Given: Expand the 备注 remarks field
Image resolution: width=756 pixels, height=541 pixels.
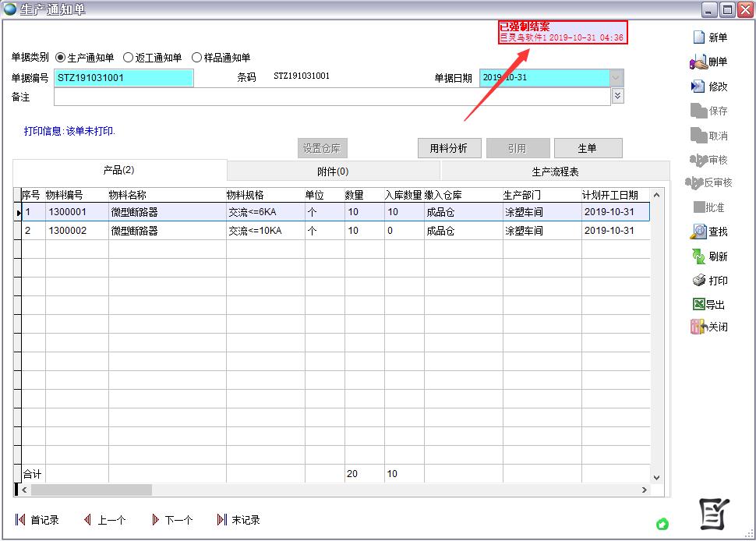Looking at the screenshot, I should pos(617,96).
